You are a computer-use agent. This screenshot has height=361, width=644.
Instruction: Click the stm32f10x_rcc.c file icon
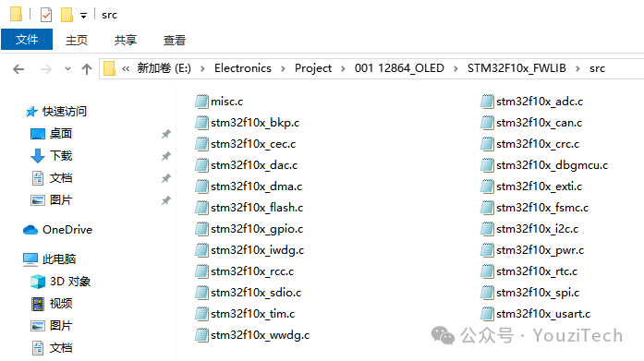pos(201,271)
